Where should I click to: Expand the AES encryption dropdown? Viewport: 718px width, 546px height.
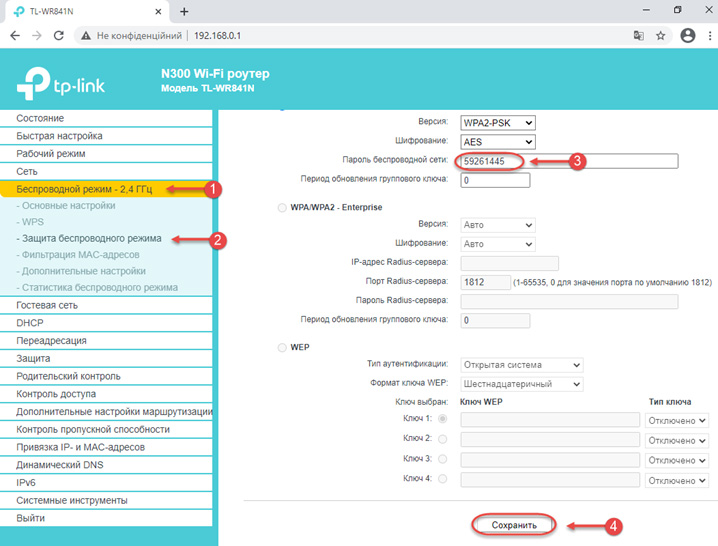[x=497, y=142]
